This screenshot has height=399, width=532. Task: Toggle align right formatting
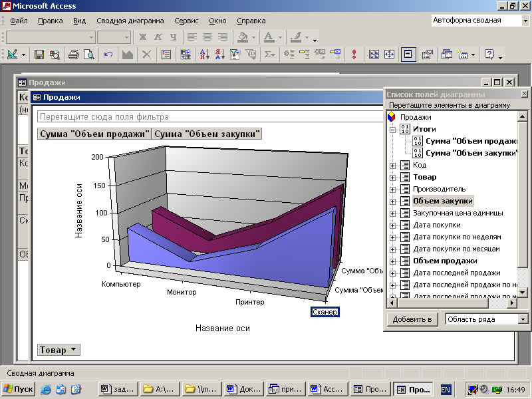point(223,37)
